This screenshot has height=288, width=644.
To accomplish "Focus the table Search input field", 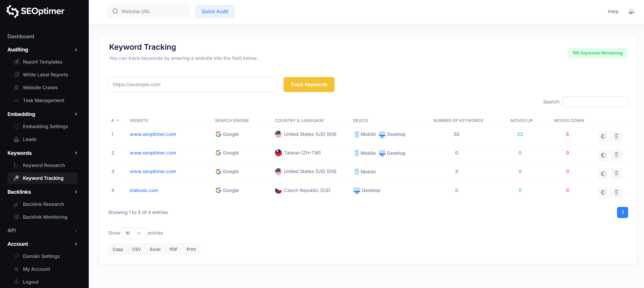I will tap(595, 102).
